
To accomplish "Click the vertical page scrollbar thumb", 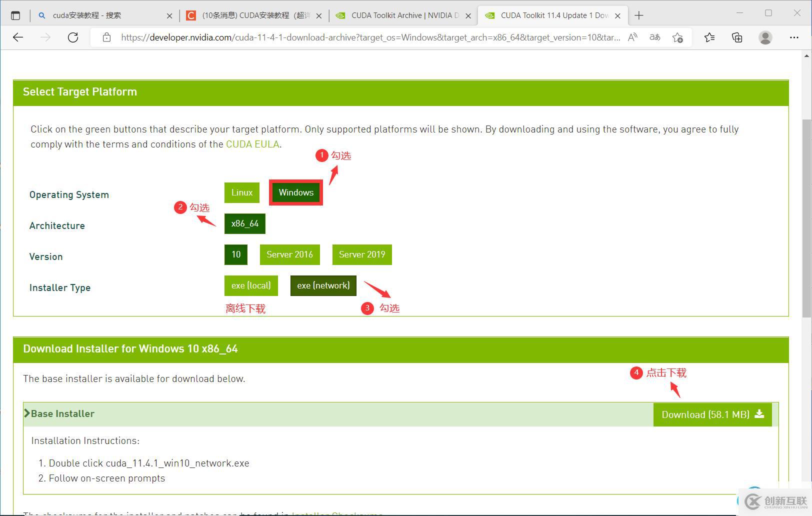I will [x=806, y=218].
